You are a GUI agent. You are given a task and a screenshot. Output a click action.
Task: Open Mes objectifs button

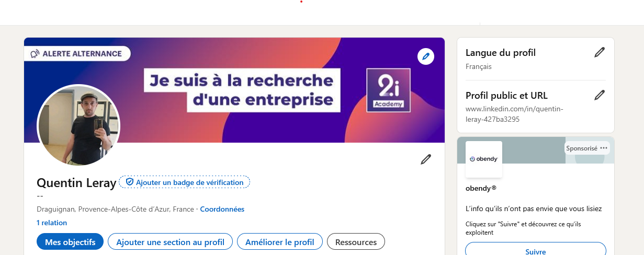pos(70,242)
